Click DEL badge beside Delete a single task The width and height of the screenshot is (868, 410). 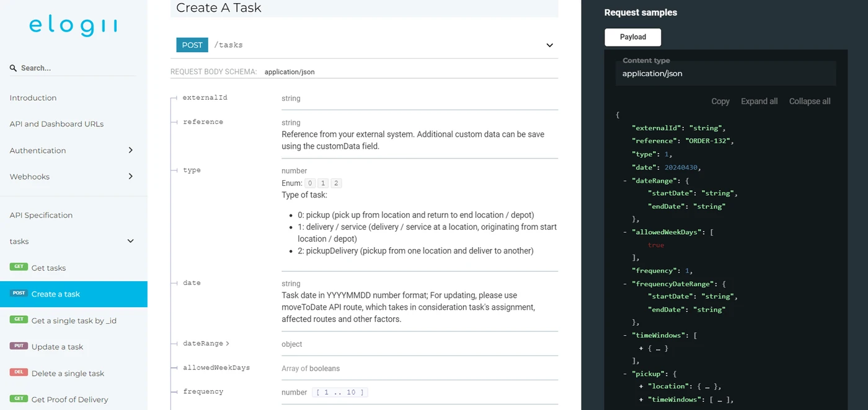[19, 372]
